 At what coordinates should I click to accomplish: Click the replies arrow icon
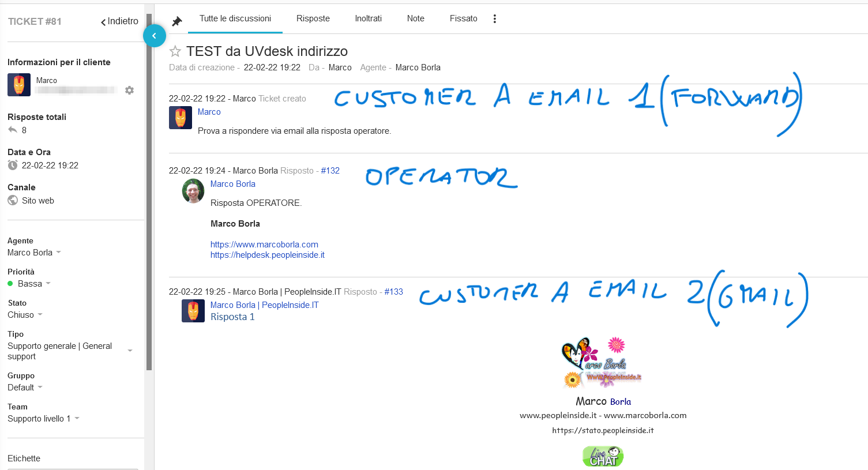pyautogui.click(x=13, y=130)
